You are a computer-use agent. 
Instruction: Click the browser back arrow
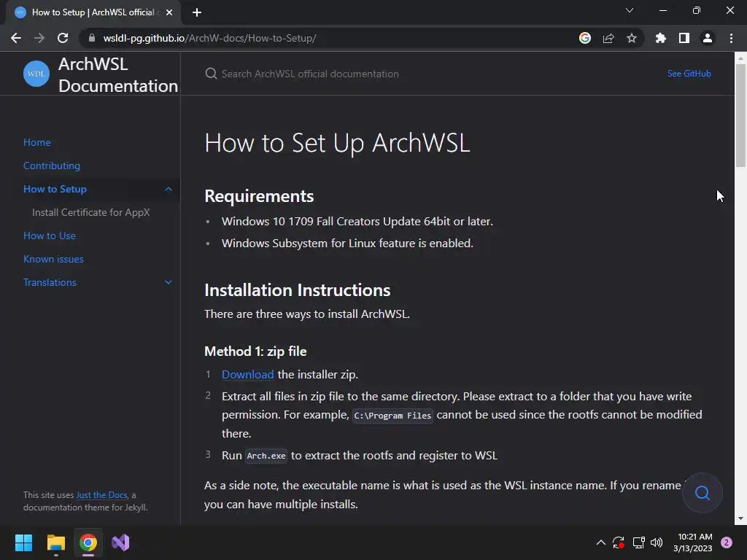16,38
